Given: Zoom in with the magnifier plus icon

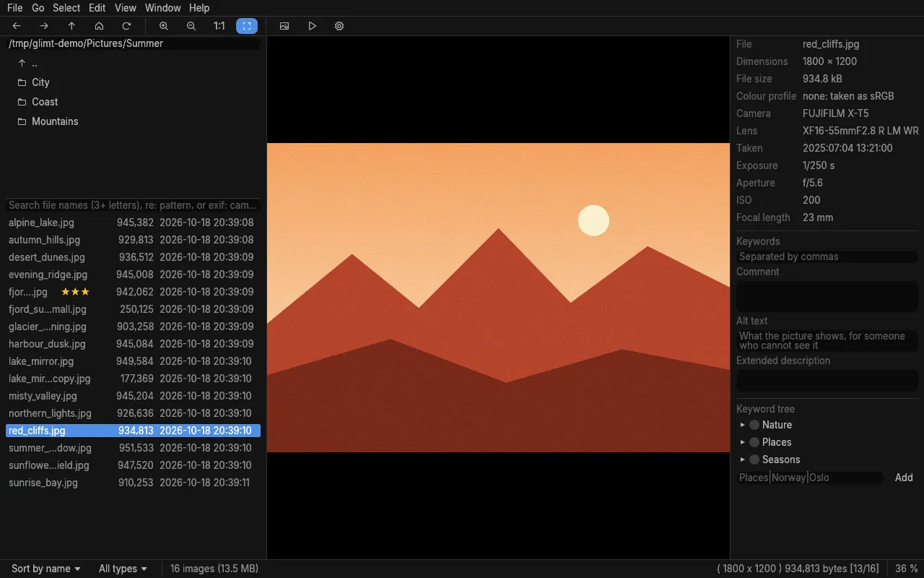Looking at the screenshot, I should [x=164, y=26].
